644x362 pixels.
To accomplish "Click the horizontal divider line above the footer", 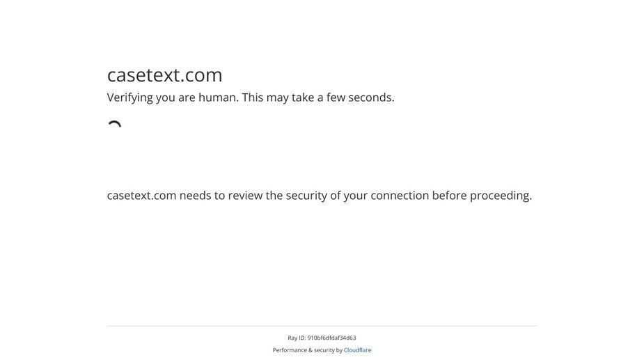I will [322, 326].
